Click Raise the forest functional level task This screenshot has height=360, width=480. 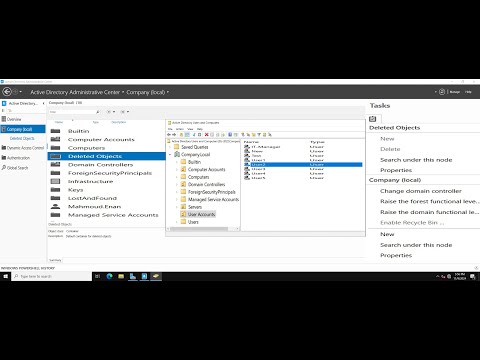(429, 201)
